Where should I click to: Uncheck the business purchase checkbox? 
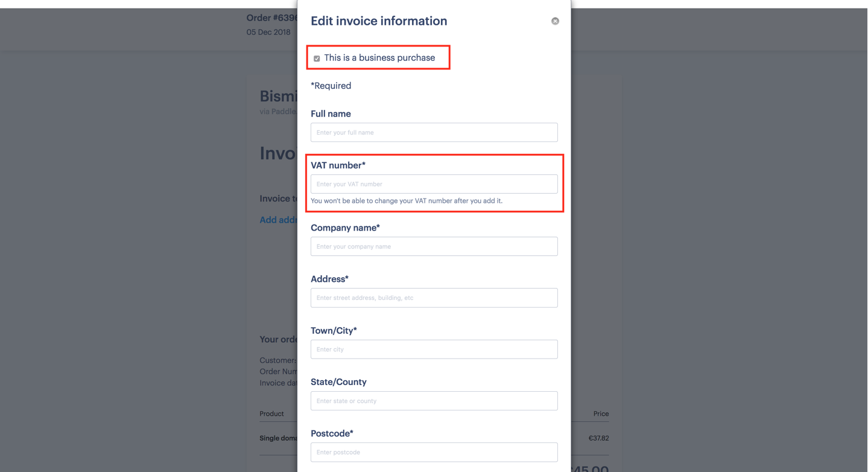pos(317,59)
